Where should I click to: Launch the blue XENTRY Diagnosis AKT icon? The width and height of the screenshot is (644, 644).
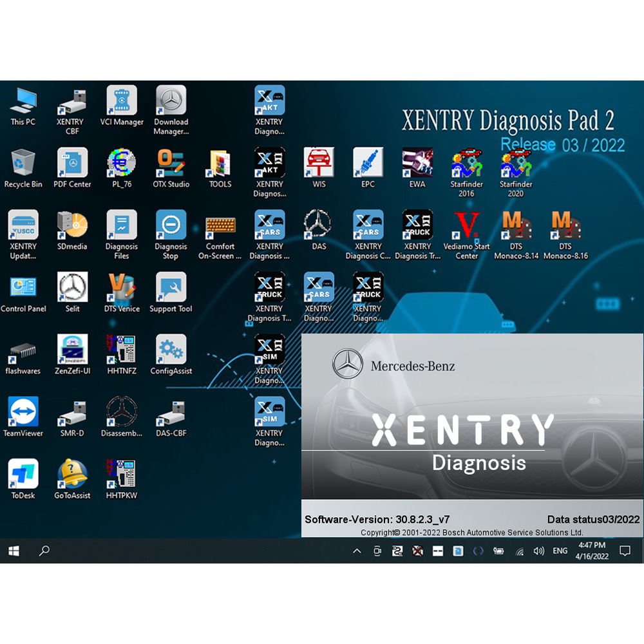[x=269, y=109]
